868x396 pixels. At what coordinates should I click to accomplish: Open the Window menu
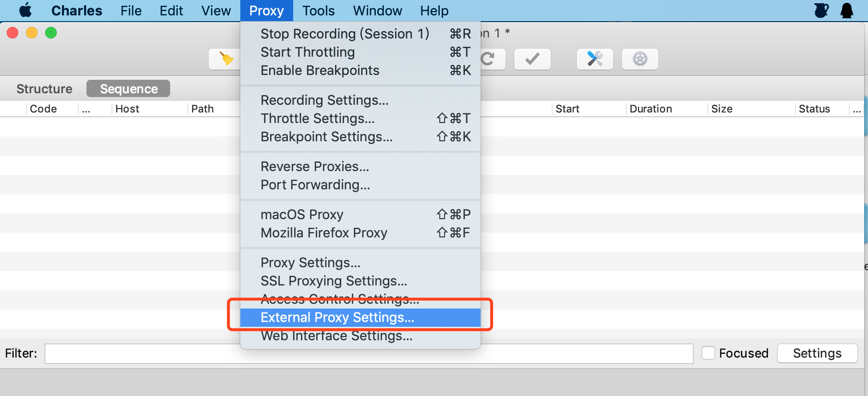coord(377,11)
